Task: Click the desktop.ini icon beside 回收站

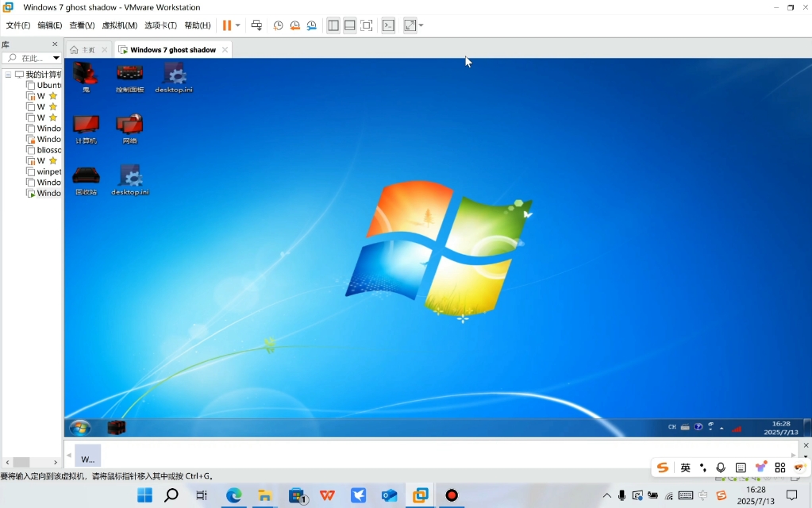Action: pos(130,180)
